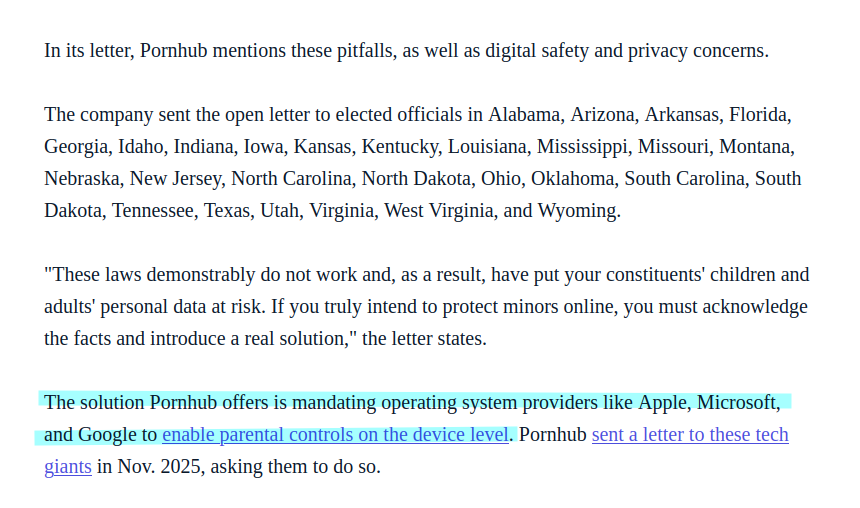The image size is (860, 508).
Task: Click the phrase 'the letter states.'
Action: pyautogui.click(x=424, y=338)
